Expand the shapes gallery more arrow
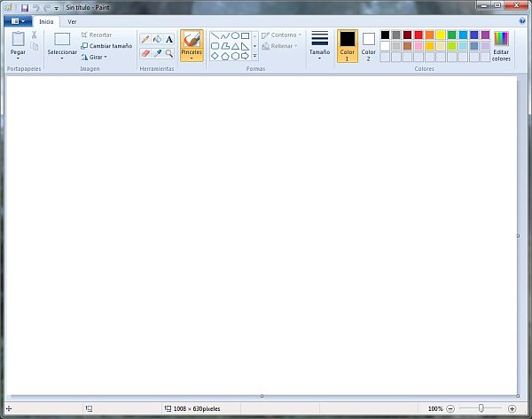This screenshot has height=419, width=532. (254, 57)
